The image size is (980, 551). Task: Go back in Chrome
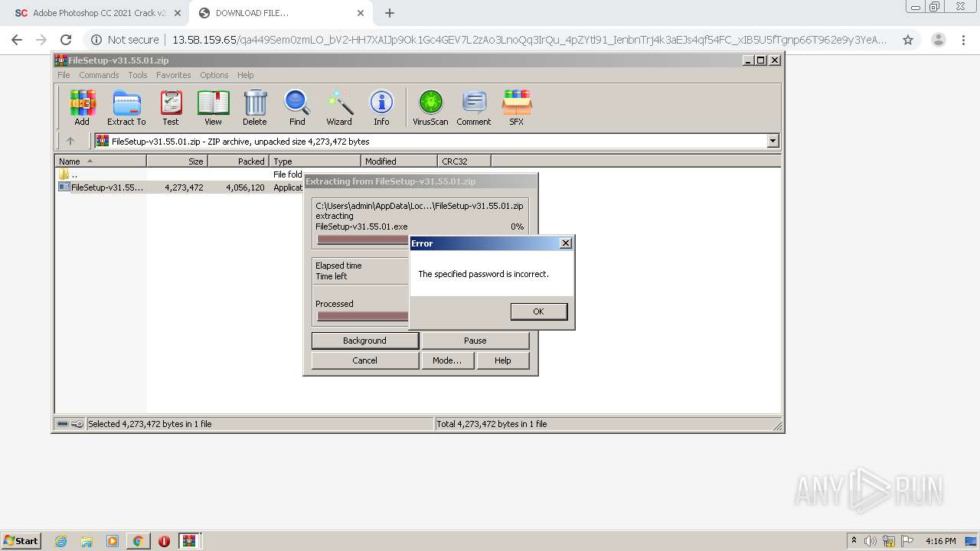click(17, 40)
